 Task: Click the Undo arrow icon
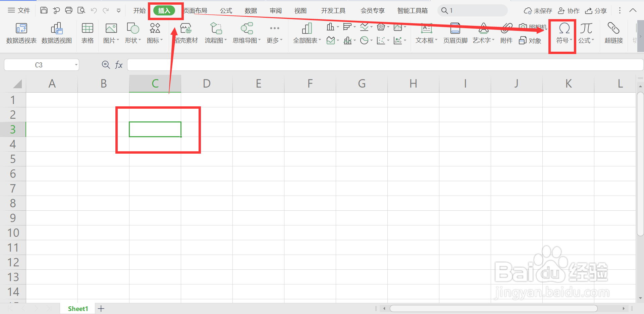pos(94,10)
